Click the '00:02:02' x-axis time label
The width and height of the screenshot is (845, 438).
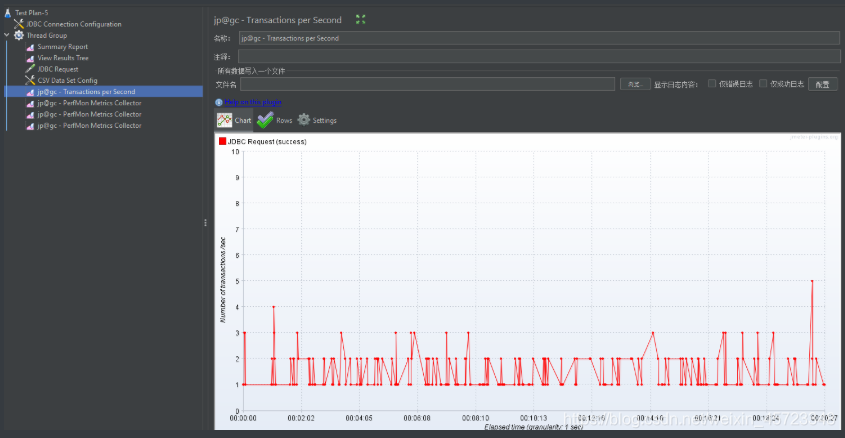[x=301, y=418]
